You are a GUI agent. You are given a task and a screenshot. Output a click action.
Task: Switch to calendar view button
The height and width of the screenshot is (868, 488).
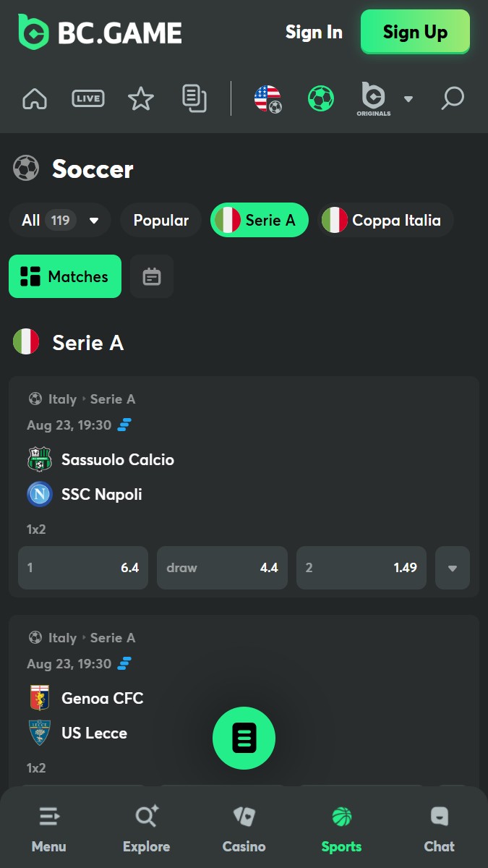click(152, 276)
